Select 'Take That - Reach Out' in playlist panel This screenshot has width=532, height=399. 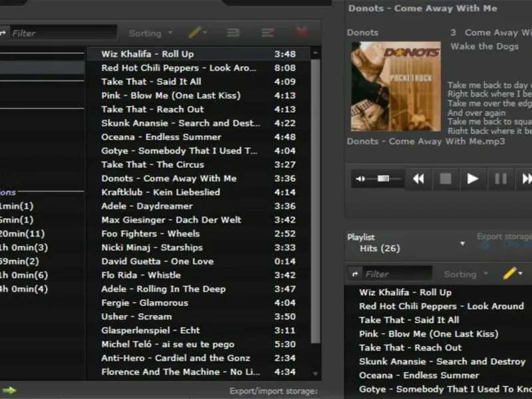click(x=410, y=348)
